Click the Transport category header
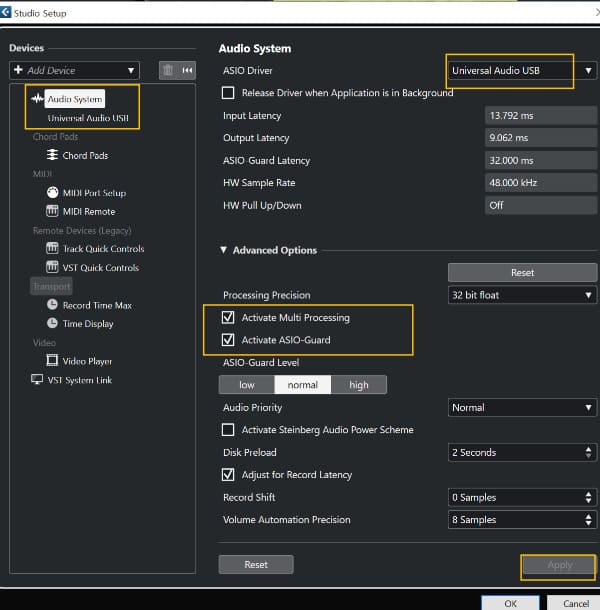The width and height of the screenshot is (600, 610). click(51, 286)
